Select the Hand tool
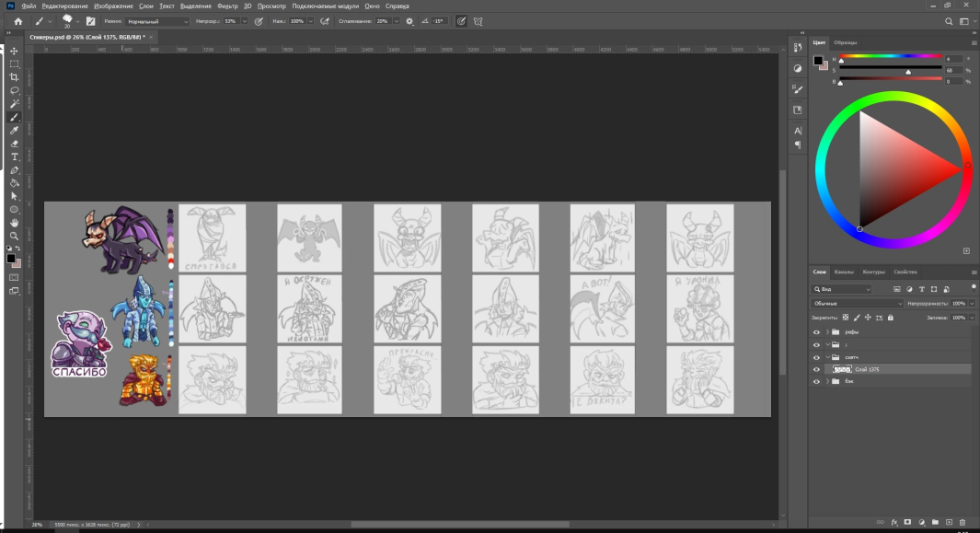Screen dimensions: 980x533 pyautogui.click(x=14, y=223)
